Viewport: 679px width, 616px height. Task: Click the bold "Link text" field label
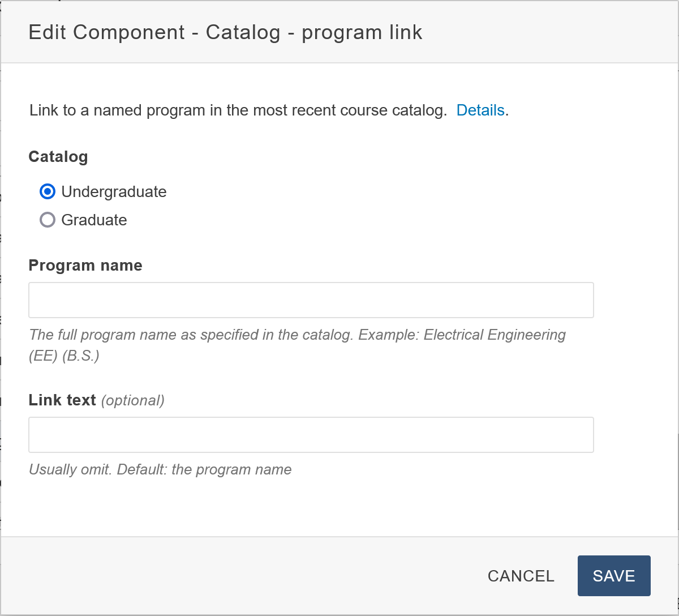coord(62,400)
